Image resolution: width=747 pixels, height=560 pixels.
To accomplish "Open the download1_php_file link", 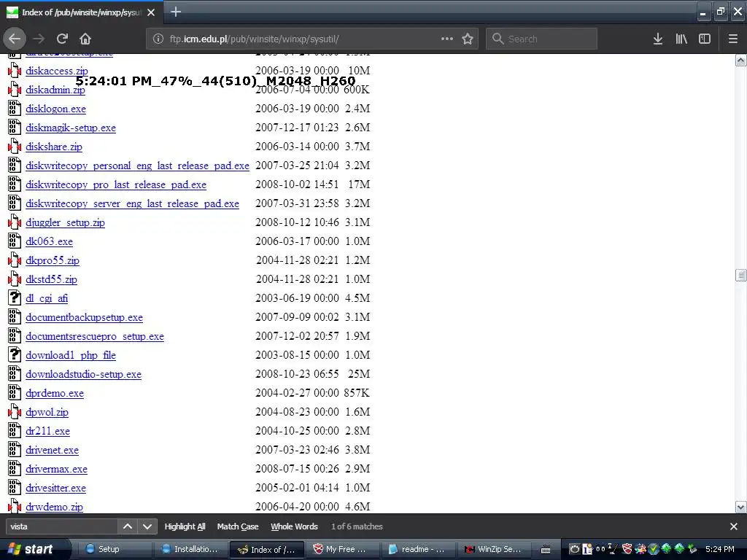I will (71, 355).
